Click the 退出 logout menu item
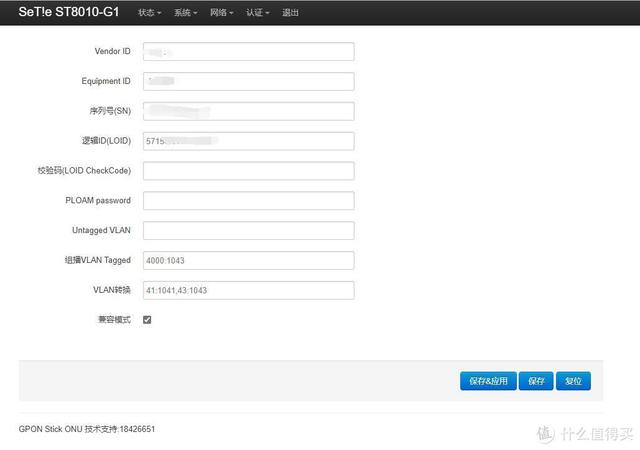Viewport: 640px width, 450px height. [290, 13]
